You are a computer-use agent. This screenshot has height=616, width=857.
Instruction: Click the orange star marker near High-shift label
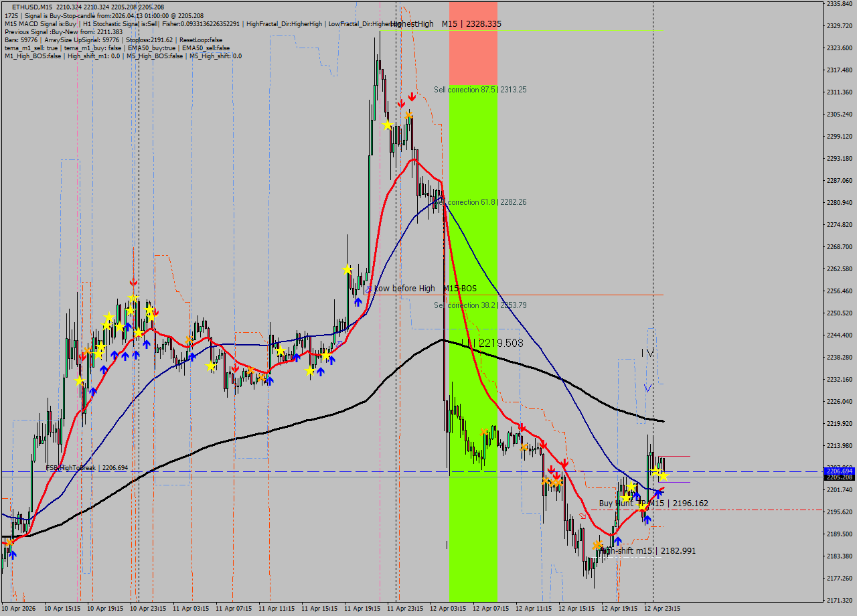click(598, 544)
